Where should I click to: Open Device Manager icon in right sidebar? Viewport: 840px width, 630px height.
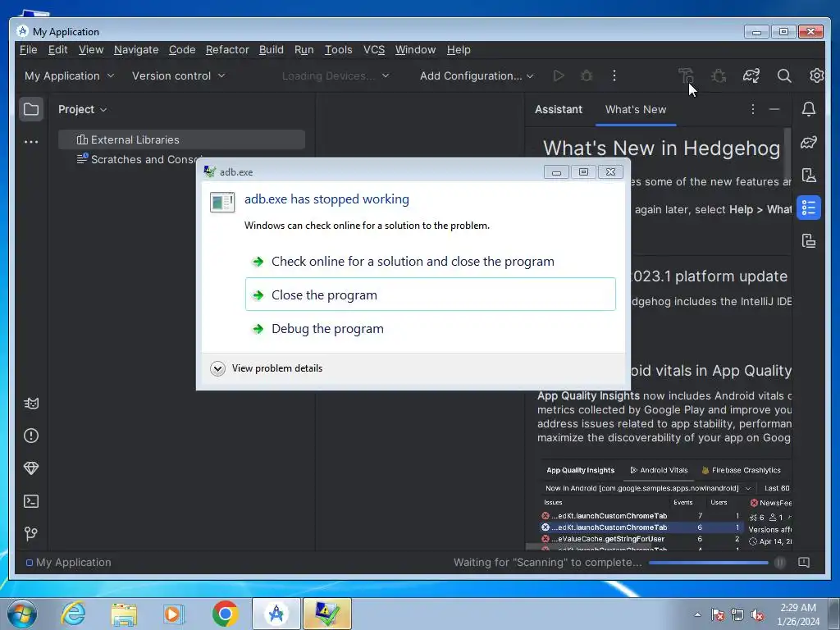click(x=809, y=175)
